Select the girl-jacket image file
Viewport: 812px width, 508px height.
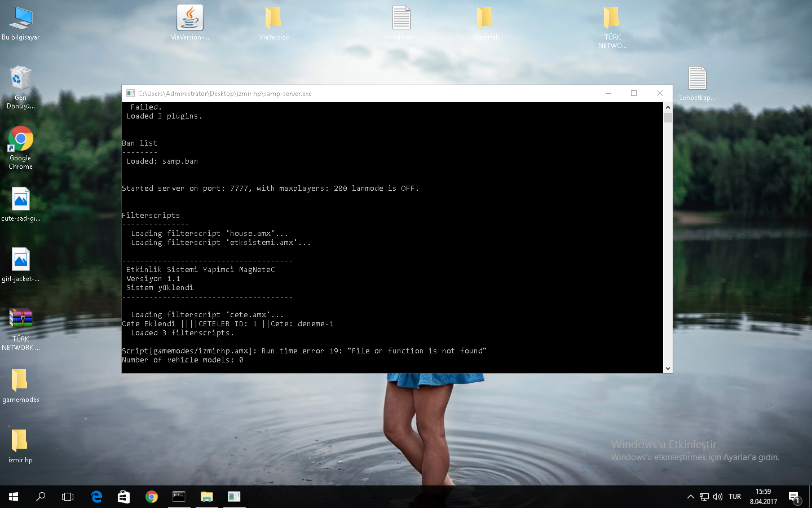(x=21, y=265)
